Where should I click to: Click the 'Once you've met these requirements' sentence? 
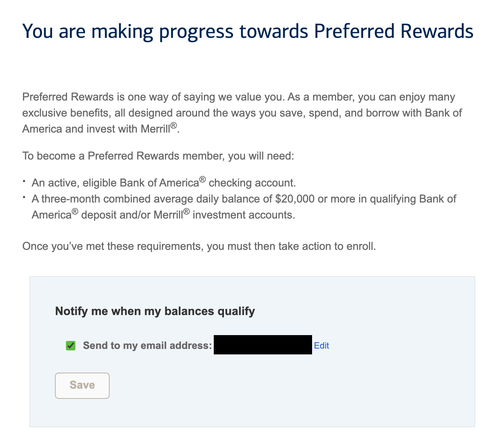199,246
